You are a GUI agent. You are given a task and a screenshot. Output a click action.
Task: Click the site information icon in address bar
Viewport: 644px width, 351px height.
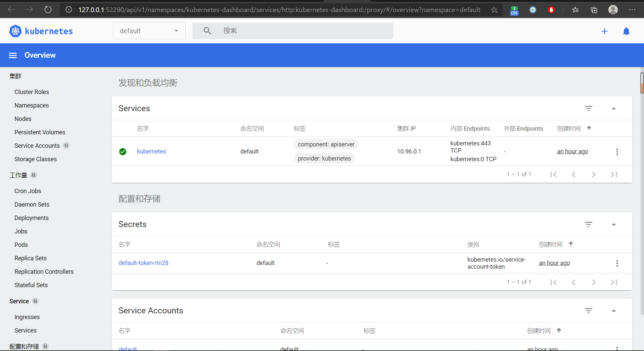tap(69, 10)
